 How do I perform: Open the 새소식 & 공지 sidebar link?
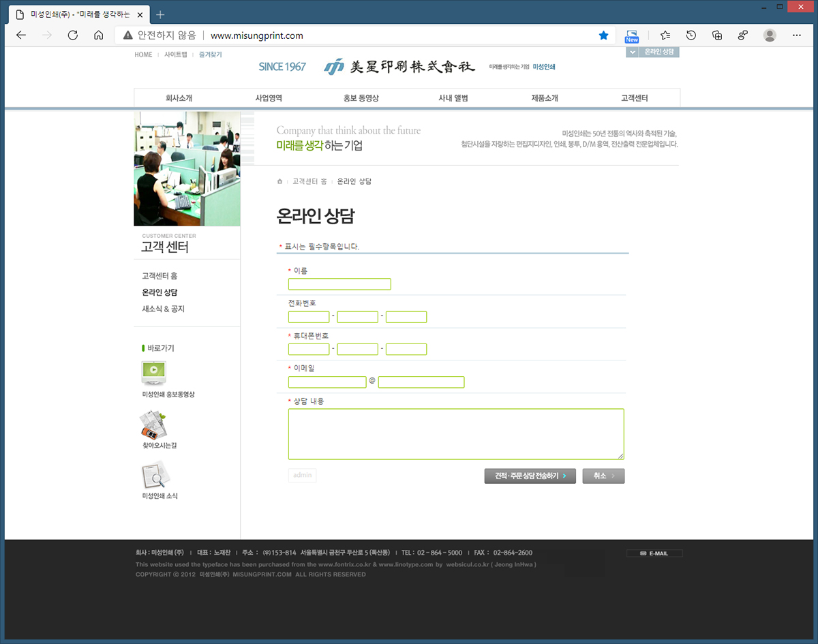[163, 309]
